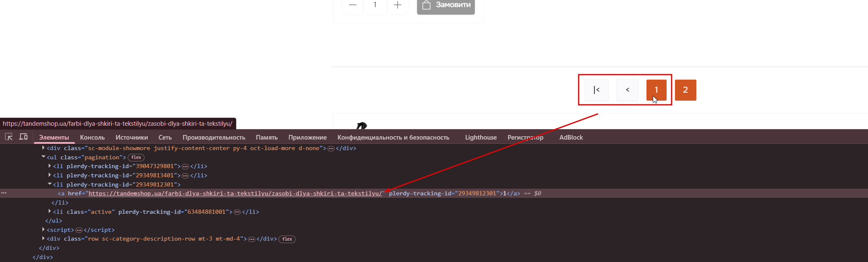Click the plus quantity button
Screen dimensions: 868x262
pyautogui.click(x=397, y=5)
